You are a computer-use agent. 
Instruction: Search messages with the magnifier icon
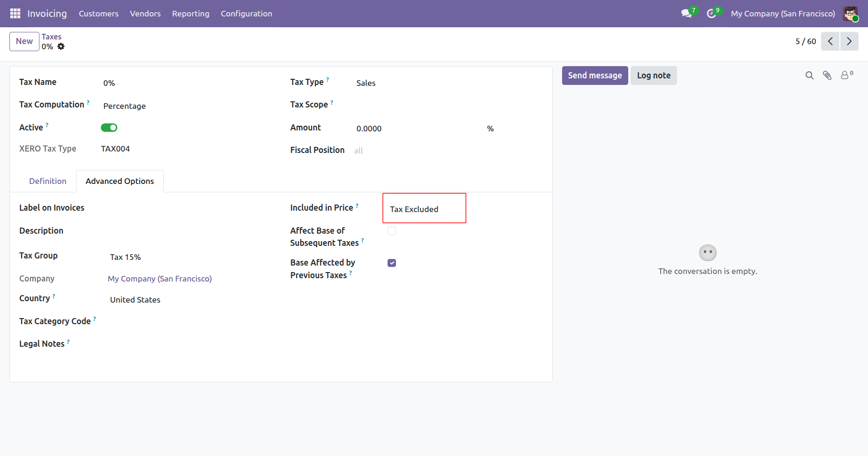(809, 76)
